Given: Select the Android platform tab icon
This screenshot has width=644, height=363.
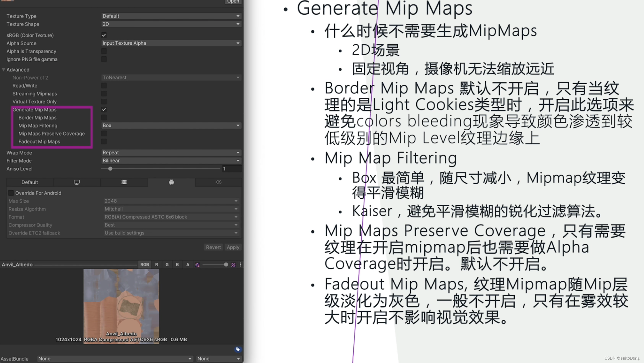Looking at the screenshot, I should tap(171, 182).
